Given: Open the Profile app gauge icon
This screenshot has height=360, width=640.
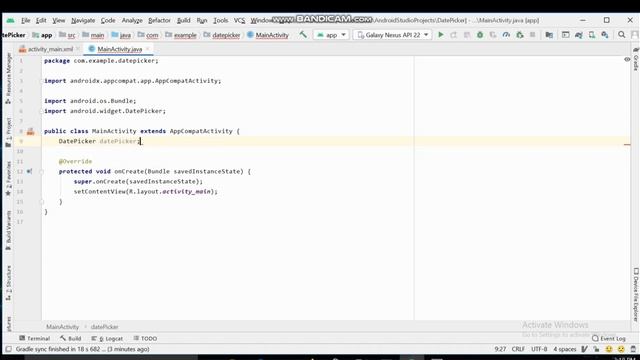Looking at the screenshot, I should [x=506, y=35].
